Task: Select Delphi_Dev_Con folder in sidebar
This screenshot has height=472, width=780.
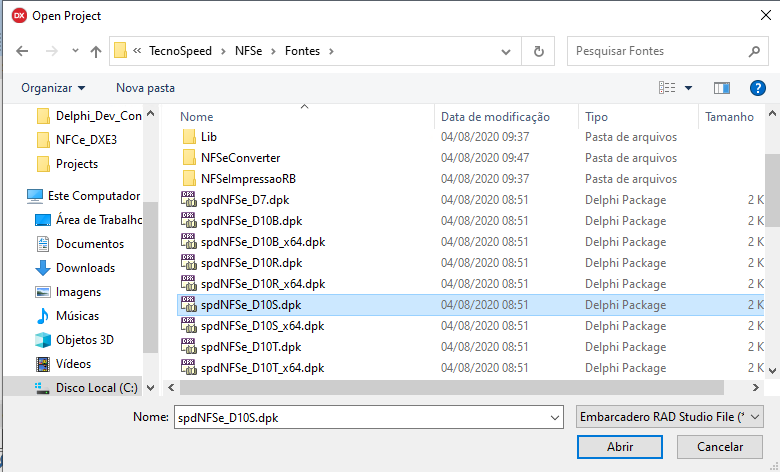Action: click(89, 116)
